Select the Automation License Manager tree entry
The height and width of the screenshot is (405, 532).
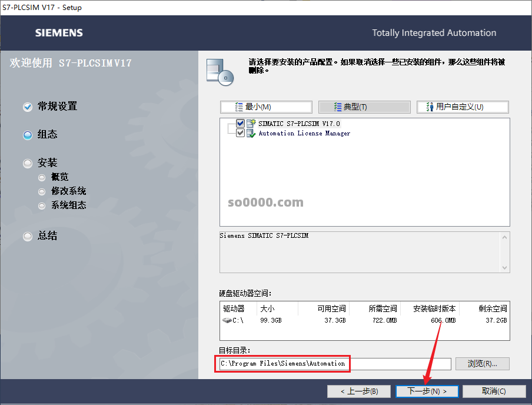[x=304, y=133]
